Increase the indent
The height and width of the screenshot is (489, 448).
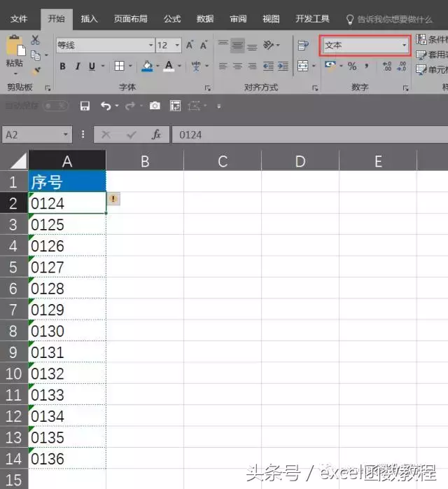point(283,66)
